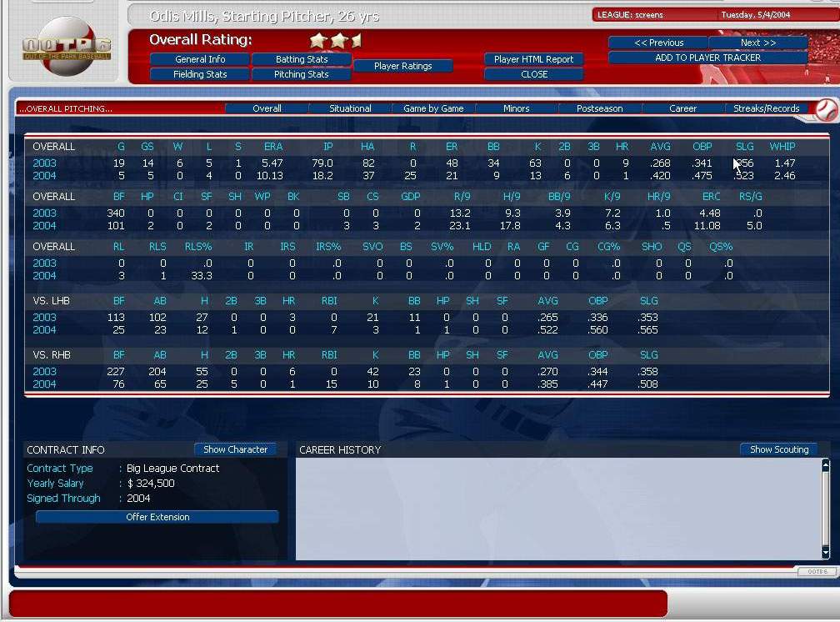The width and height of the screenshot is (840, 622).
Task: Switch to Game by Game tab
Action: (x=433, y=108)
